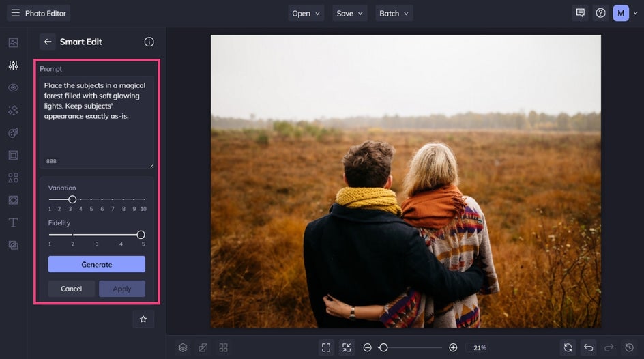Open the eye (Touch Up) sidebar icon

pos(13,88)
